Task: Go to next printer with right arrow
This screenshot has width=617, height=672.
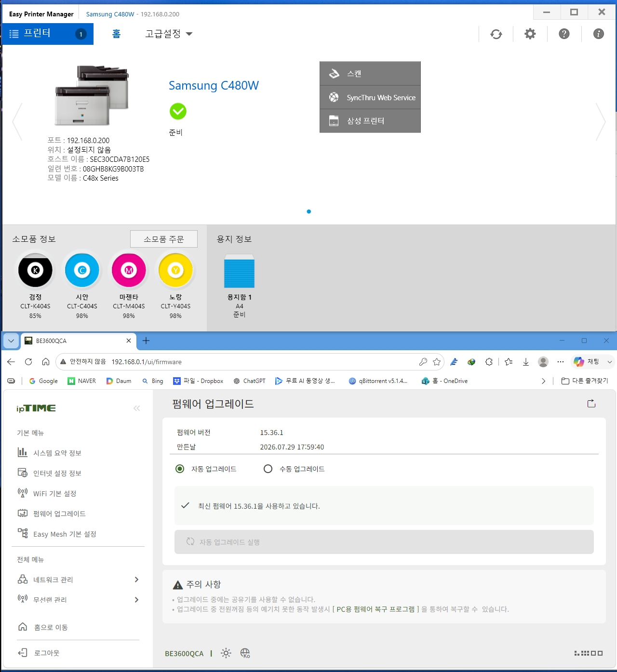Action: 601,122
